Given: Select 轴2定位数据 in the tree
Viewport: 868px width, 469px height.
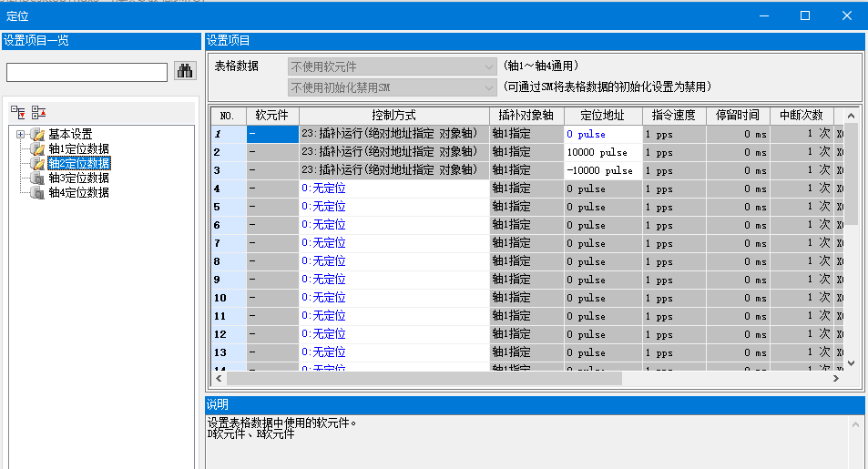Looking at the screenshot, I should (x=78, y=164).
